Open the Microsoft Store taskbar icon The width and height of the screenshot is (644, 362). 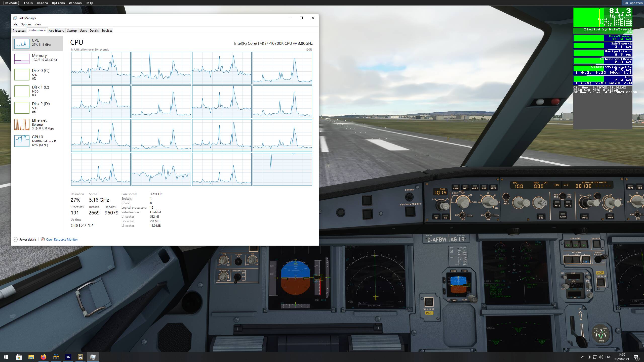coord(19,357)
